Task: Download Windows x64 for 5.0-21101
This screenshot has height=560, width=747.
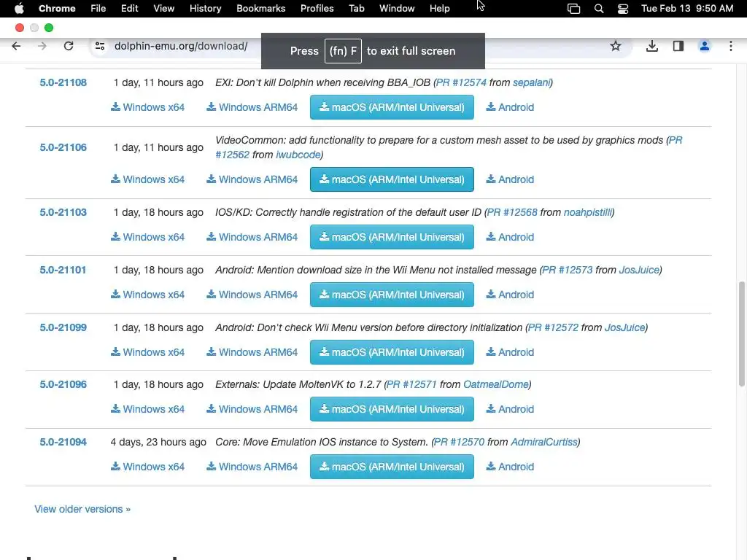Action: coord(147,295)
